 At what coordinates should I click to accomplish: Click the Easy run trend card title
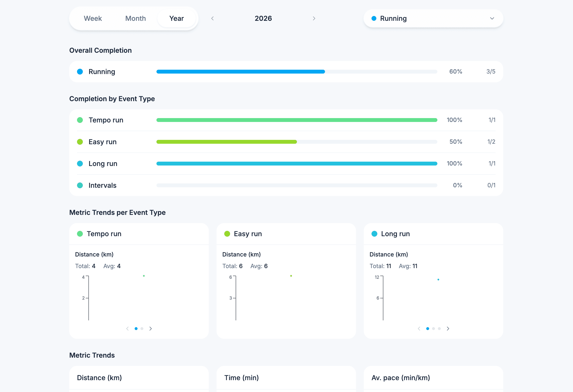[248, 234]
